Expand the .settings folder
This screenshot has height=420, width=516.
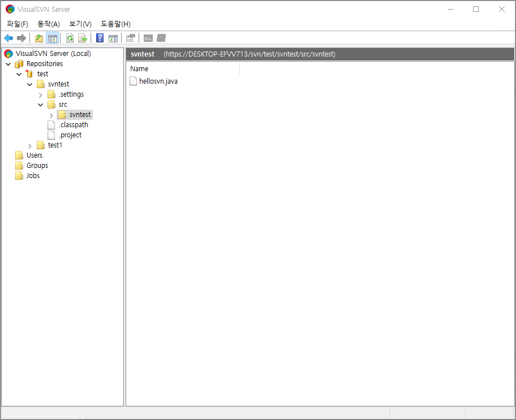pos(41,95)
